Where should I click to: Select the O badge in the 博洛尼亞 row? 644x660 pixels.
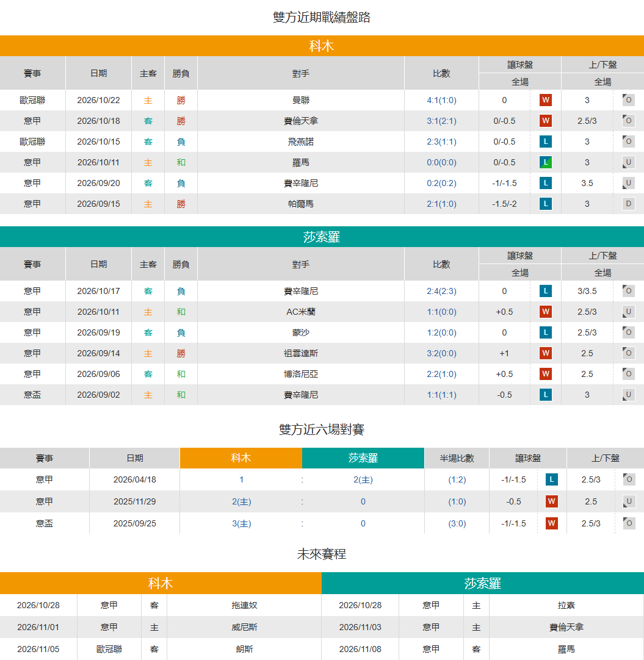pyautogui.click(x=628, y=374)
